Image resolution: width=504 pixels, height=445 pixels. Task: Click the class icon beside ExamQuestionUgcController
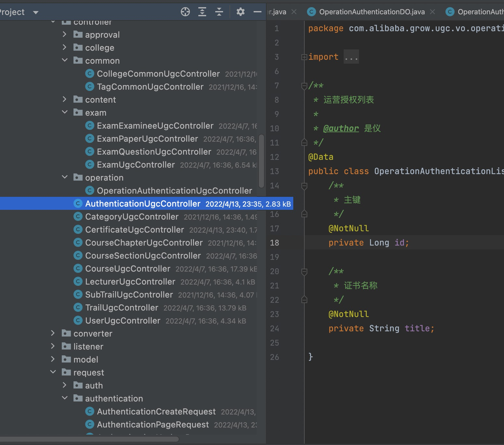(x=89, y=151)
